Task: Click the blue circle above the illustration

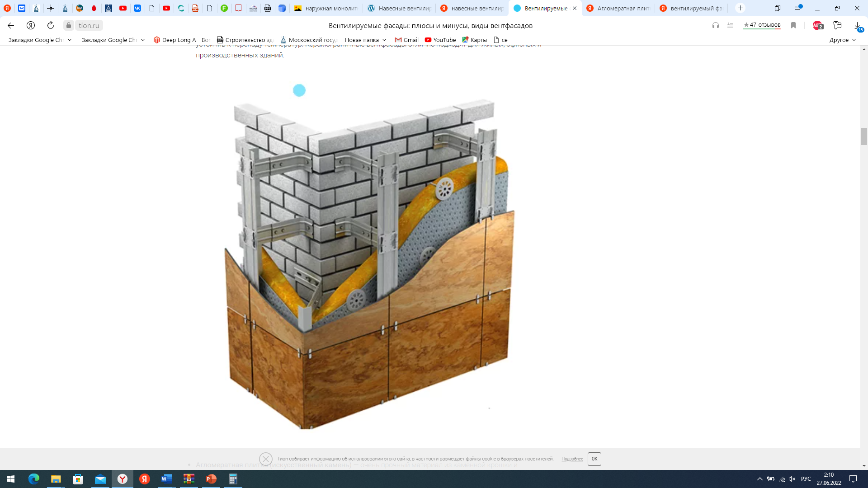Action: pos(299,90)
